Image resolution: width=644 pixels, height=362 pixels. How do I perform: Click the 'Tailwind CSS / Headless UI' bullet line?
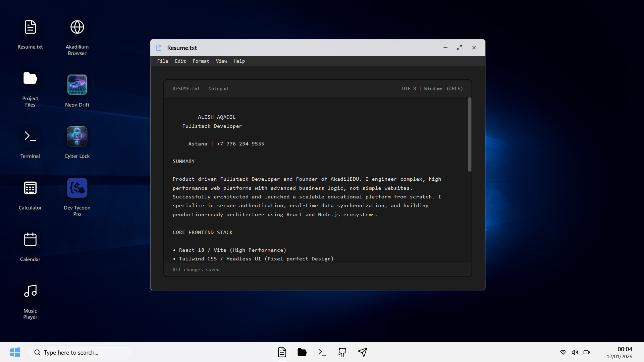[253, 259]
